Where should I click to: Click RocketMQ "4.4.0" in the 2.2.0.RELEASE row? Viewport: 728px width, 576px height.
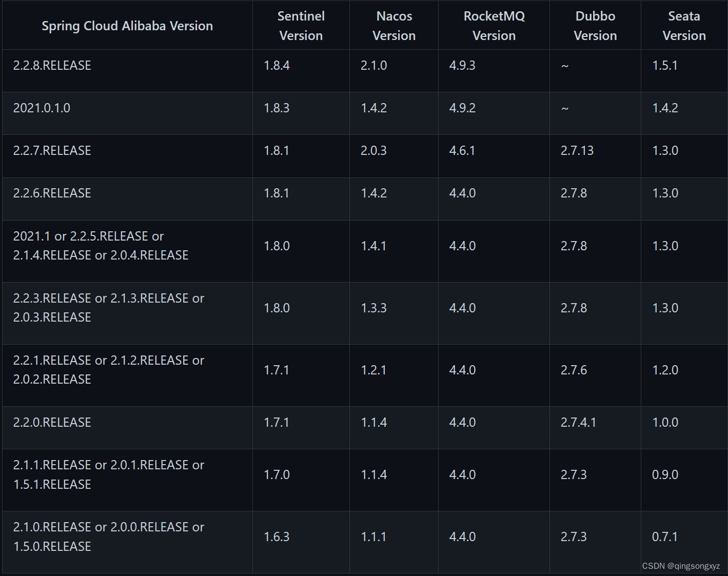(x=462, y=423)
